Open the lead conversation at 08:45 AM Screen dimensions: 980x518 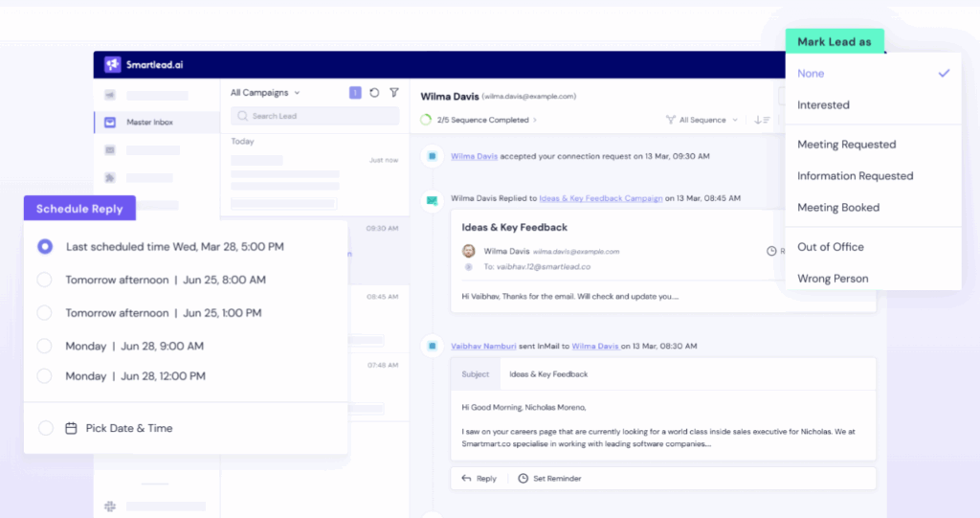pos(378,319)
